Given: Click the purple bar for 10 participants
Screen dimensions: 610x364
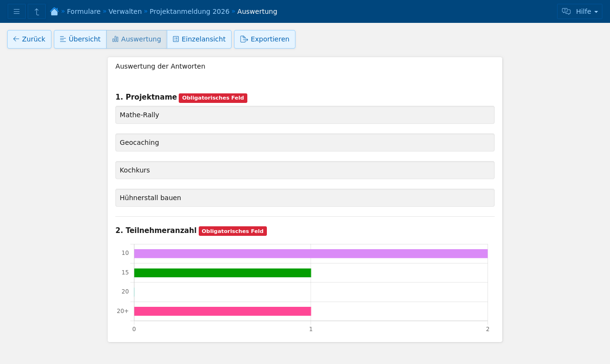Looking at the screenshot, I should point(311,253).
